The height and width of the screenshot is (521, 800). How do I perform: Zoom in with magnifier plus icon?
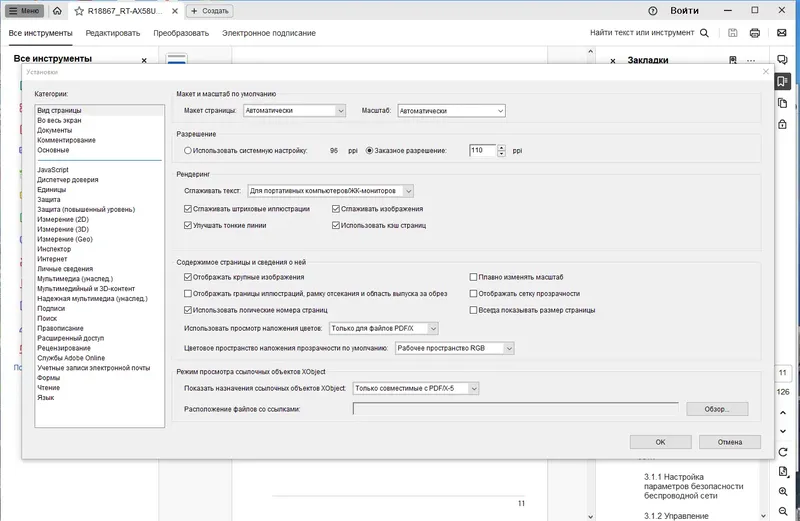(783, 491)
